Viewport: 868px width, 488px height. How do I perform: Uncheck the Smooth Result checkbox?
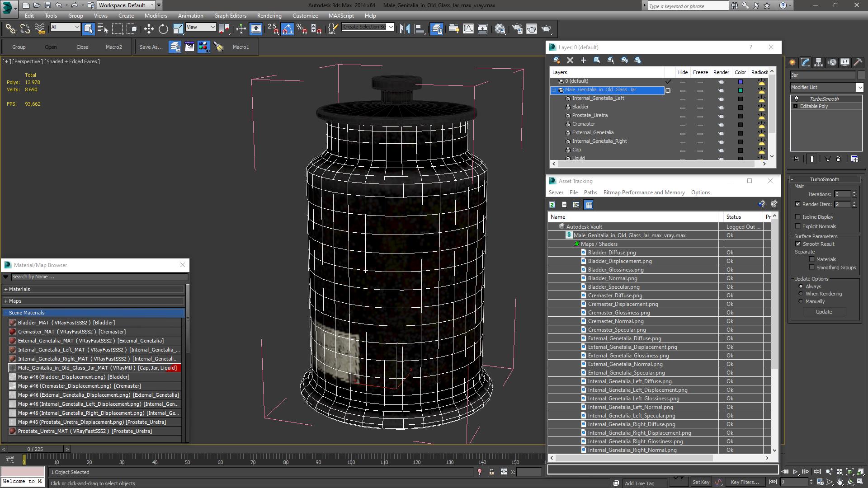coord(798,244)
